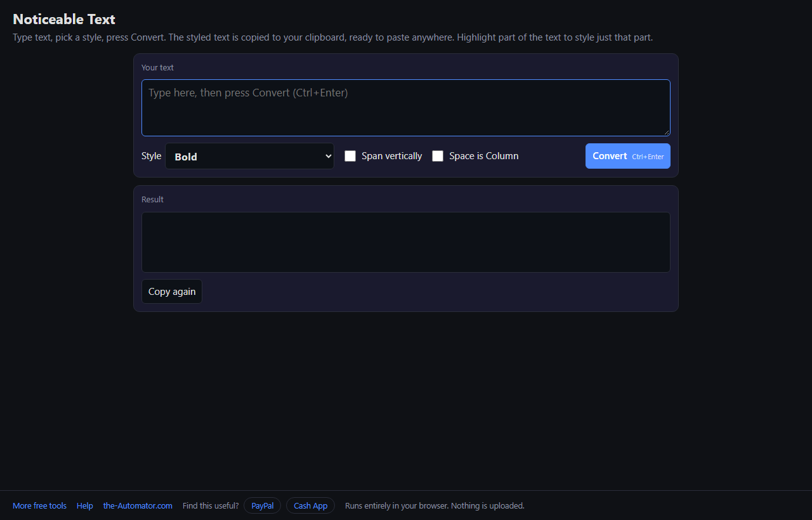Enable the Span vertically checkbox
This screenshot has height=520, width=812.
pyautogui.click(x=350, y=156)
